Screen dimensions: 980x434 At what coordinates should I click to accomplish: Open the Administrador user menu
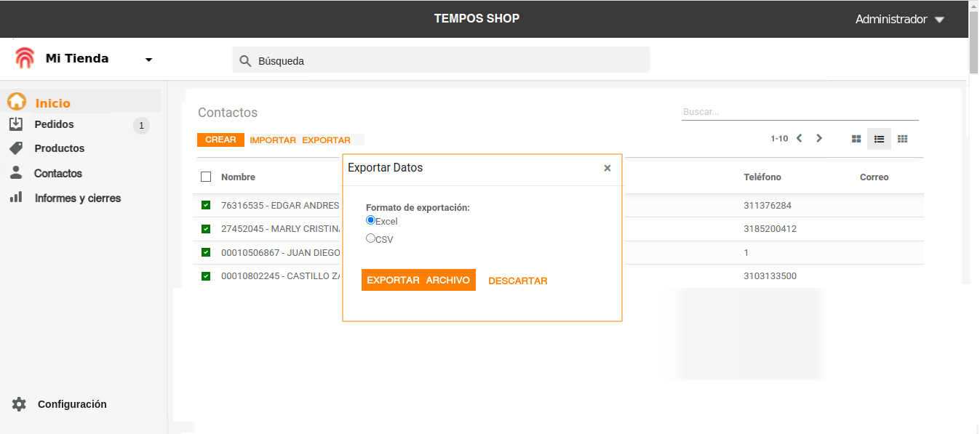tap(899, 20)
